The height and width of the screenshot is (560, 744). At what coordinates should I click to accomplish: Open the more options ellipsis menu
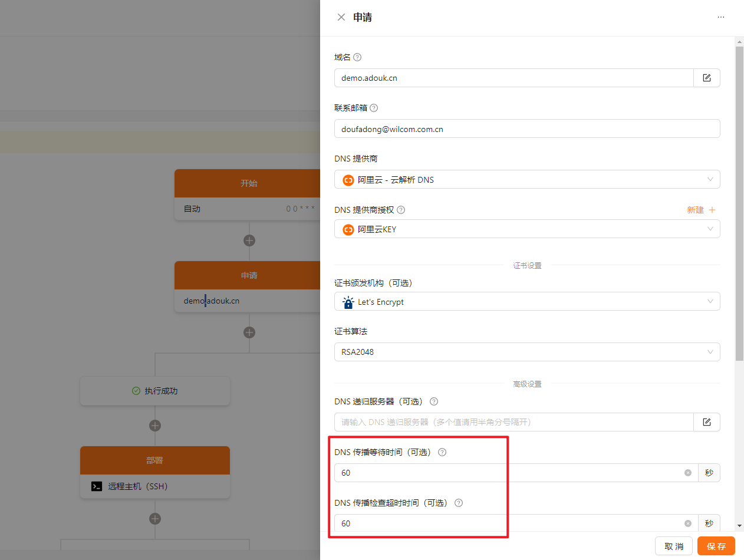click(720, 17)
